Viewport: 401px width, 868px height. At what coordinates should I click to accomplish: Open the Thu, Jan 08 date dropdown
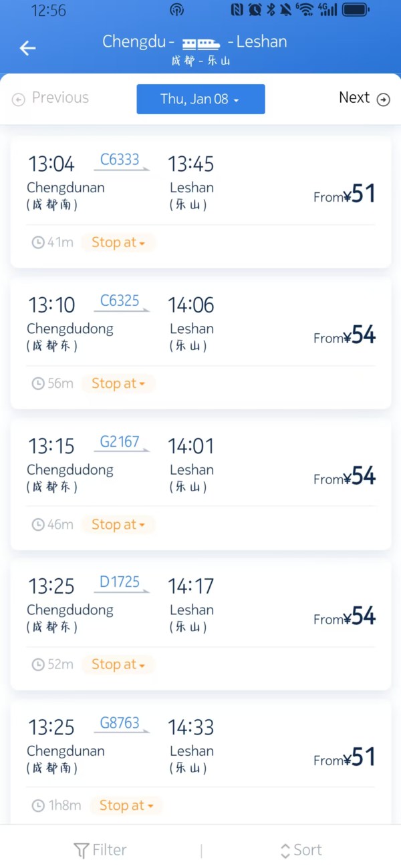200,99
